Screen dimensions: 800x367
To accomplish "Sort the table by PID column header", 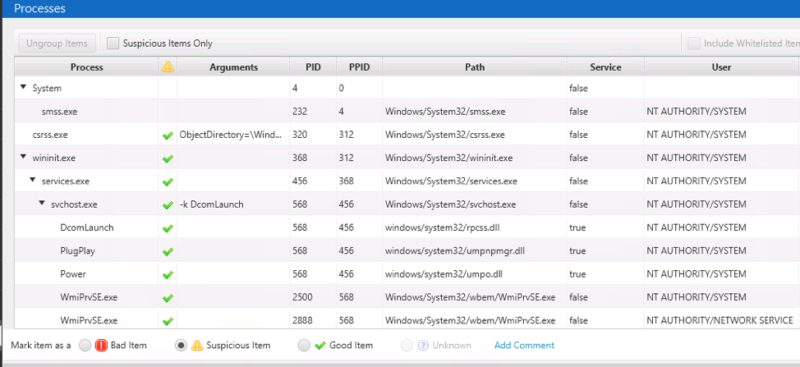I will point(313,67).
